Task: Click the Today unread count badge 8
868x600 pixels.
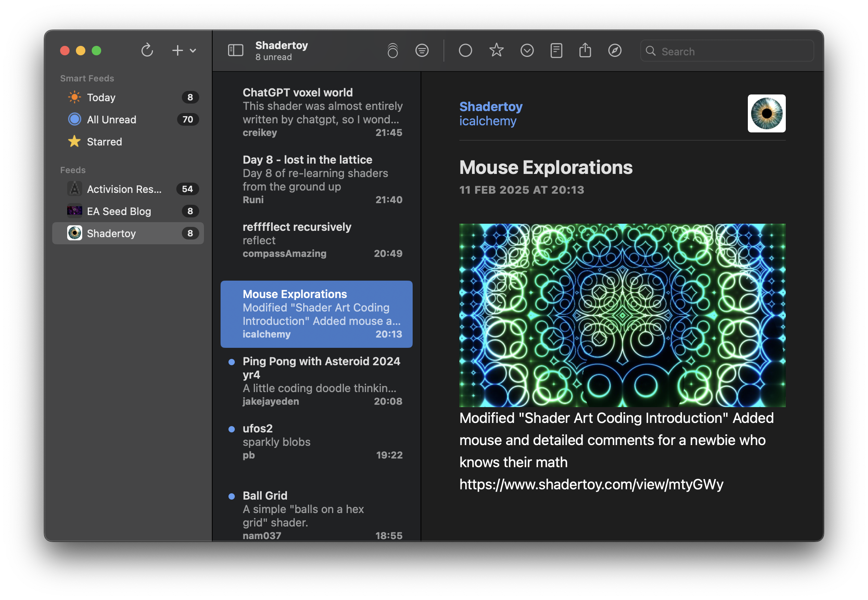Action: (x=190, y=97)
